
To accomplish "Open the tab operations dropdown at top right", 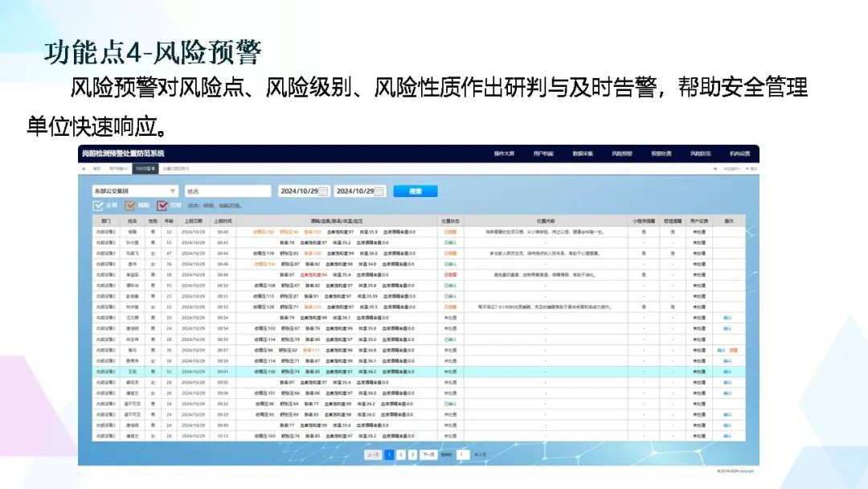I will point(731,169).
